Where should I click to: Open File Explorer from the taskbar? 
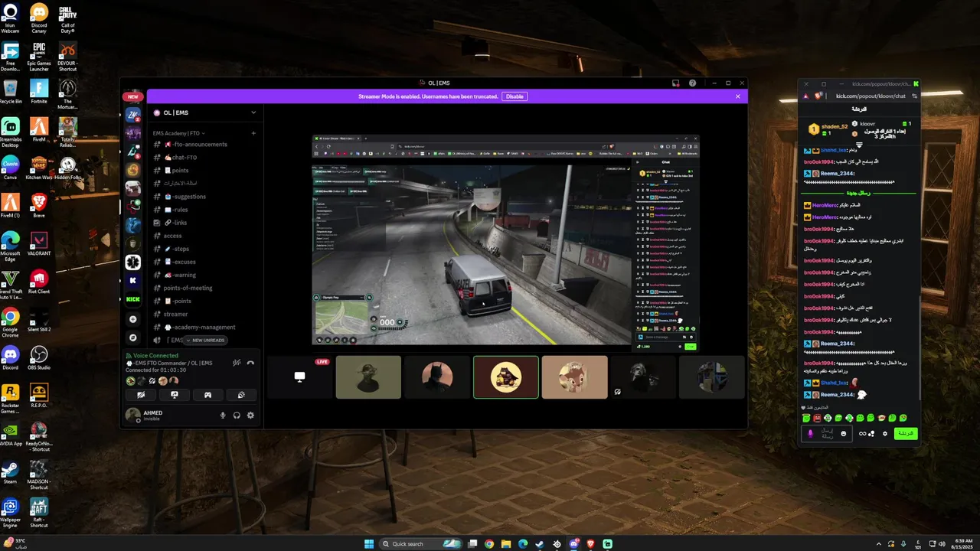point(506,543)
